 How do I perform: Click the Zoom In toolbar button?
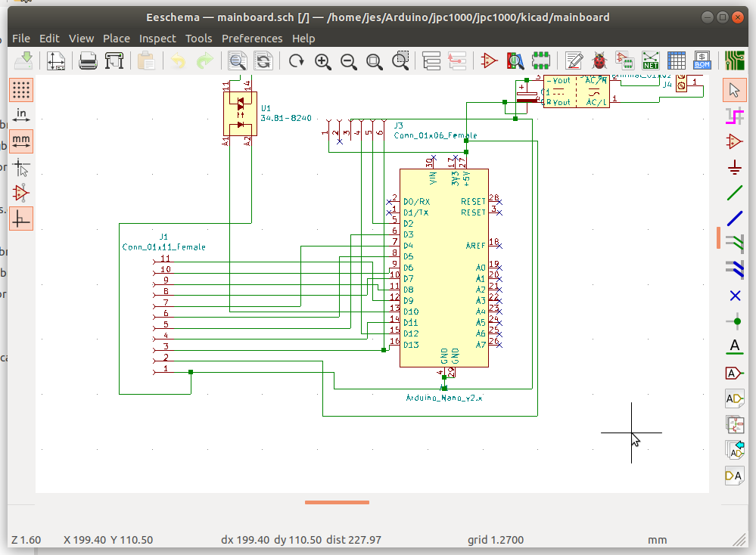(x=323, y=61)
